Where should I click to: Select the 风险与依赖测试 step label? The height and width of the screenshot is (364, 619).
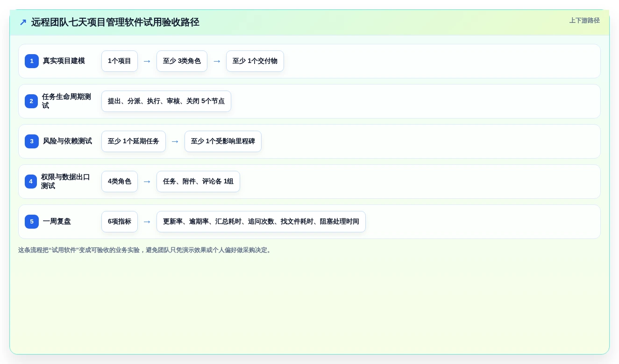click(67, 141)
